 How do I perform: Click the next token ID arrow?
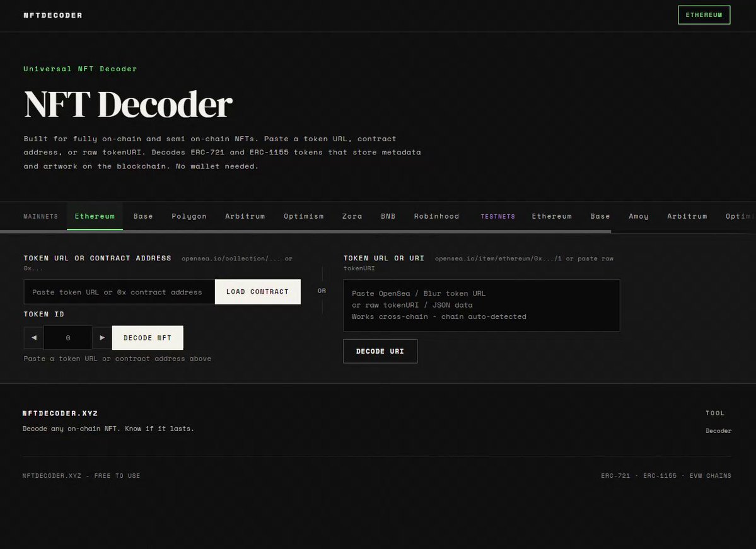coord(102,337)
